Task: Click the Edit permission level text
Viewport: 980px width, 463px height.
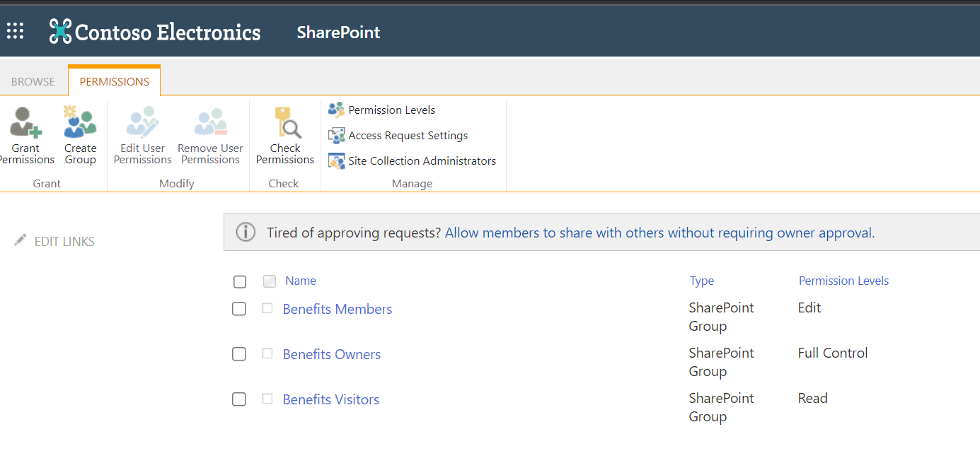Action: click(x=809, y=307)
